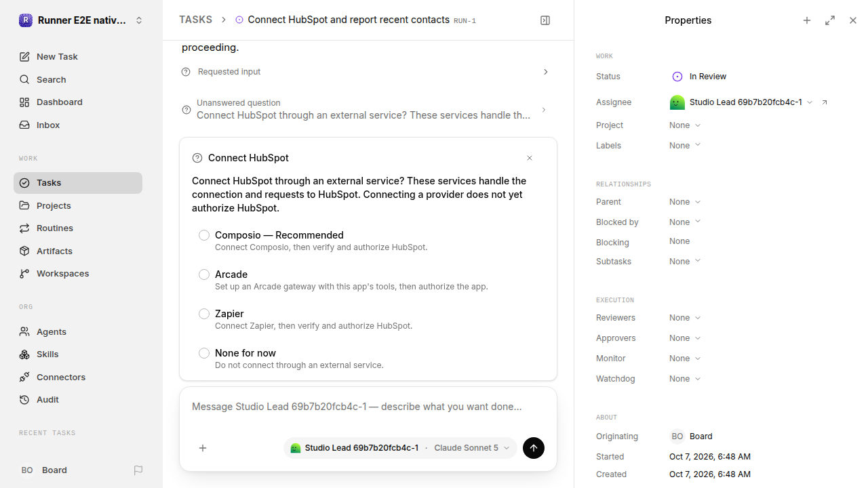Add a property using the plus icon in Properties

point(807,20)
